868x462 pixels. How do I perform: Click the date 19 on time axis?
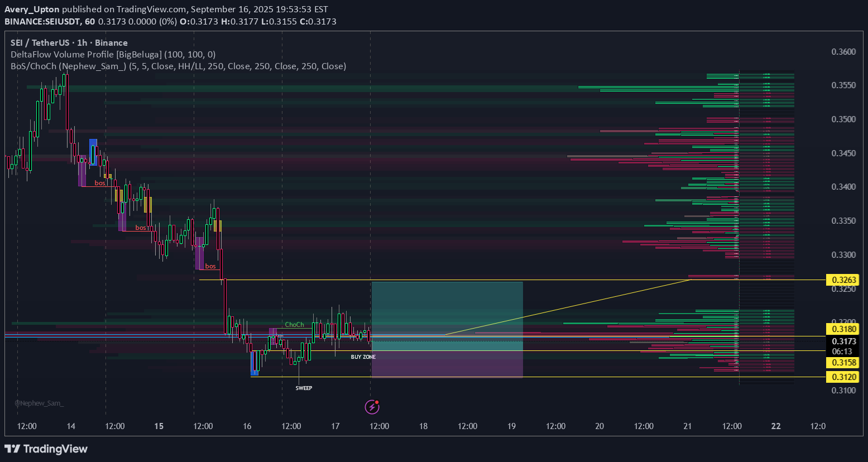point(512,426)
